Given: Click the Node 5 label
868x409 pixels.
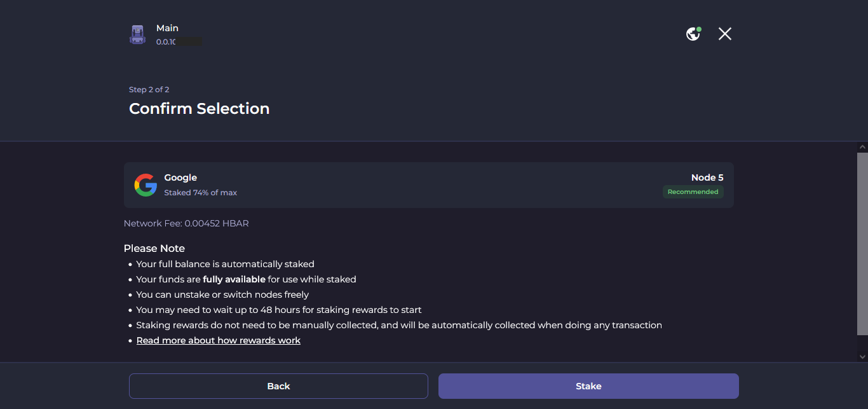Looking at the screenshot, I should (707, 177).
